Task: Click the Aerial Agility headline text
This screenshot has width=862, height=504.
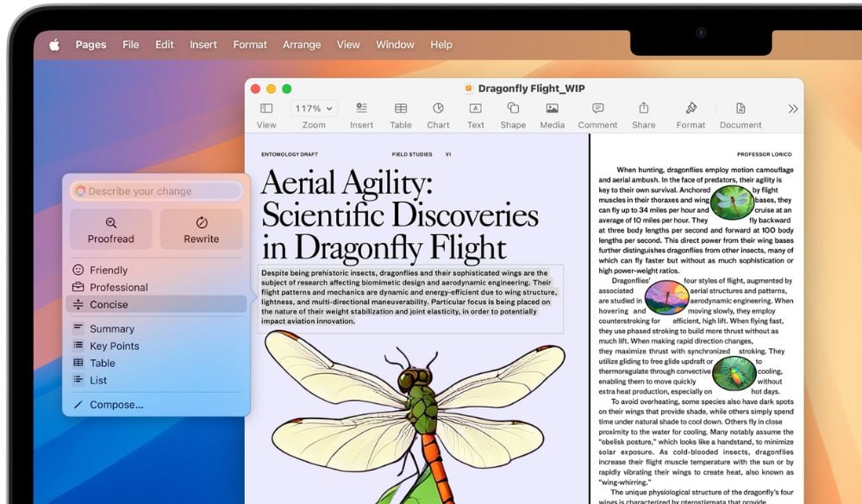Action: tap(400, 215)
